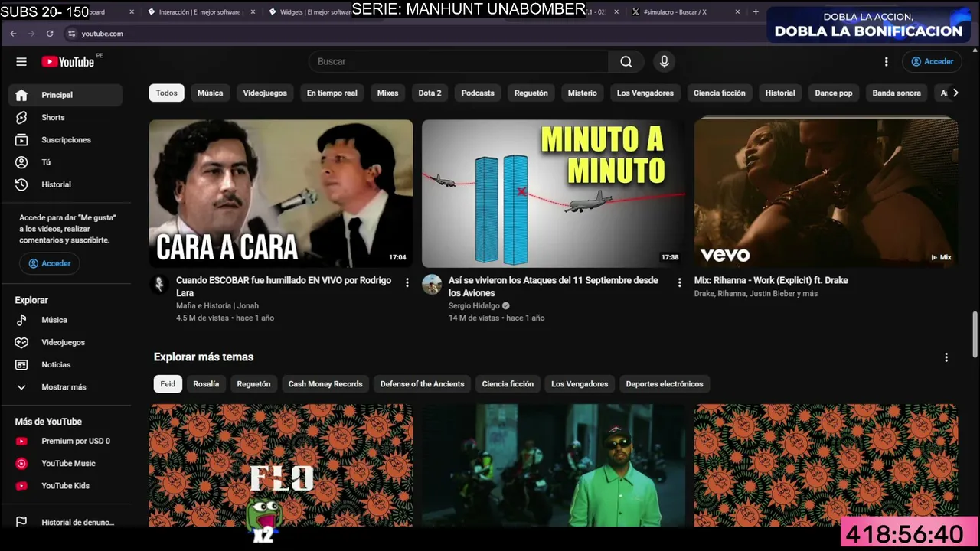The height and width of the screenshot is (551, 980).
Task: Select the Dota 2 filter chip
Action: tap(430, 93)
